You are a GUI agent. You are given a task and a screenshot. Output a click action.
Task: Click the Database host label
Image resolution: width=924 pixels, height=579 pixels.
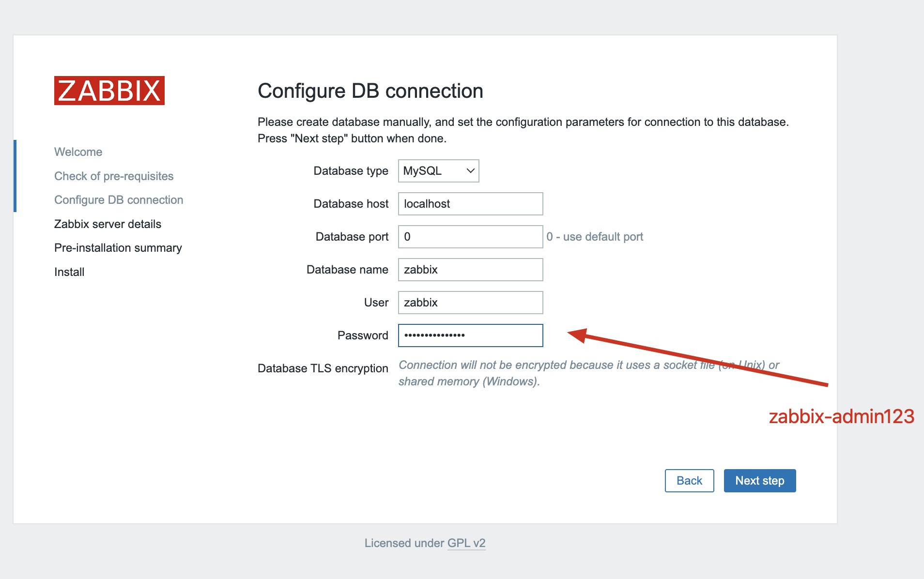coord(351,204)
